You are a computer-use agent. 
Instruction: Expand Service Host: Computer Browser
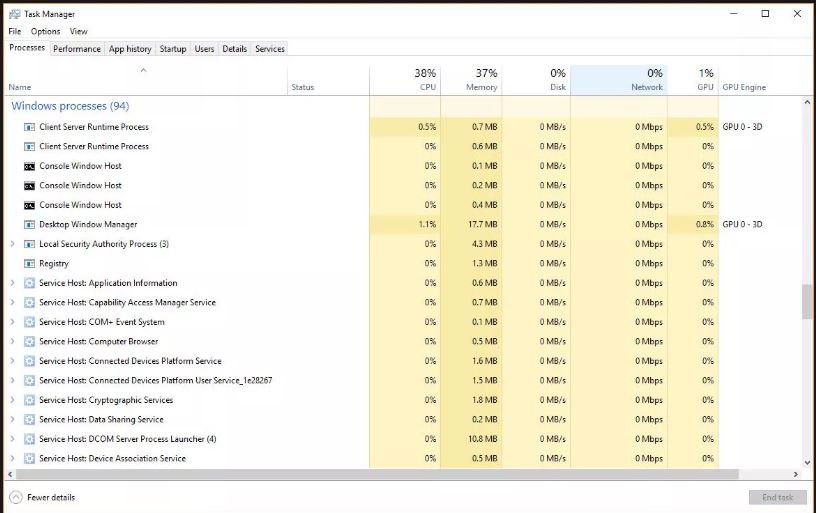click(12, 342)
